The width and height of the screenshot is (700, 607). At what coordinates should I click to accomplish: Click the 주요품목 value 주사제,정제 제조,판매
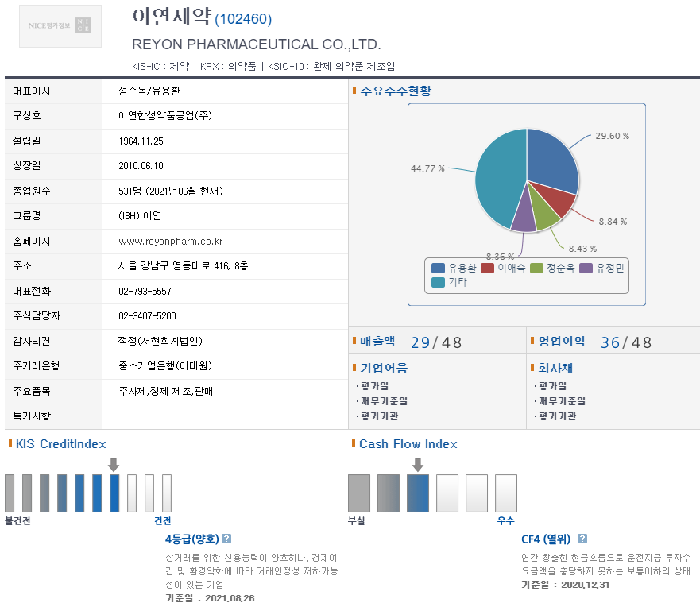(x=165, y=392)
